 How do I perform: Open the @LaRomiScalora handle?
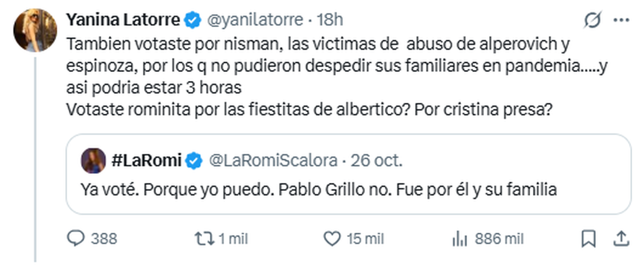point(272,160)
